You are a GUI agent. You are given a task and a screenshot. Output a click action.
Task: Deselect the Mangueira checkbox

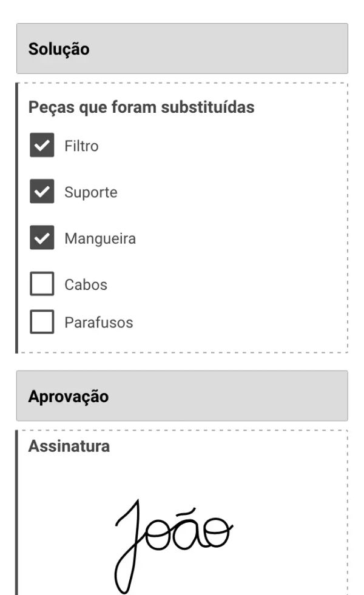point(42,238)
